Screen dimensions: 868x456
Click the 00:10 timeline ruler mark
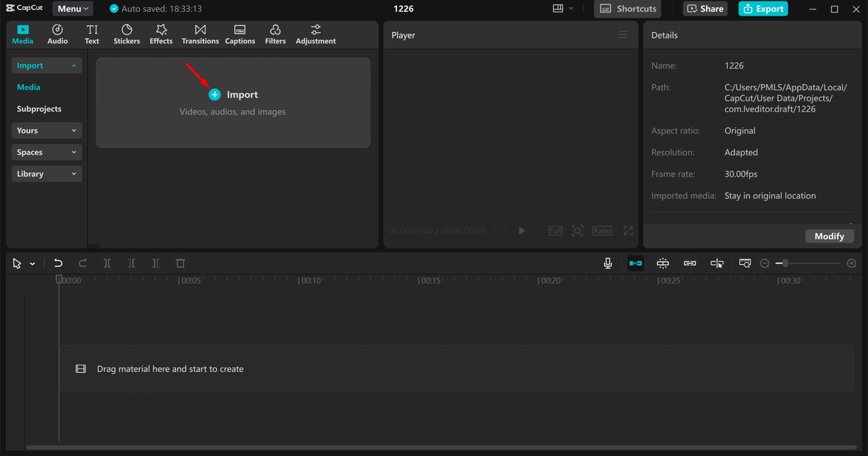click(311, 281)
